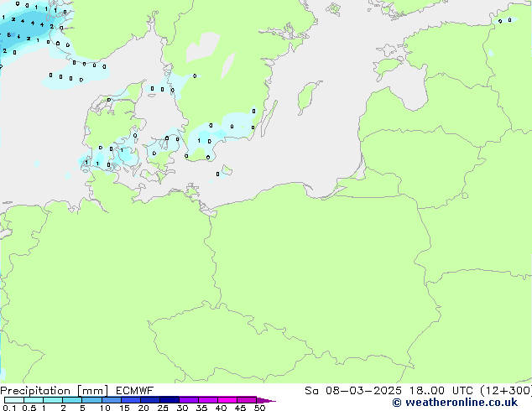Click the 'Sa' weekday label
The height and width of the screenshot is (411, 532).
pyautogui.click(x=311, y=391)
